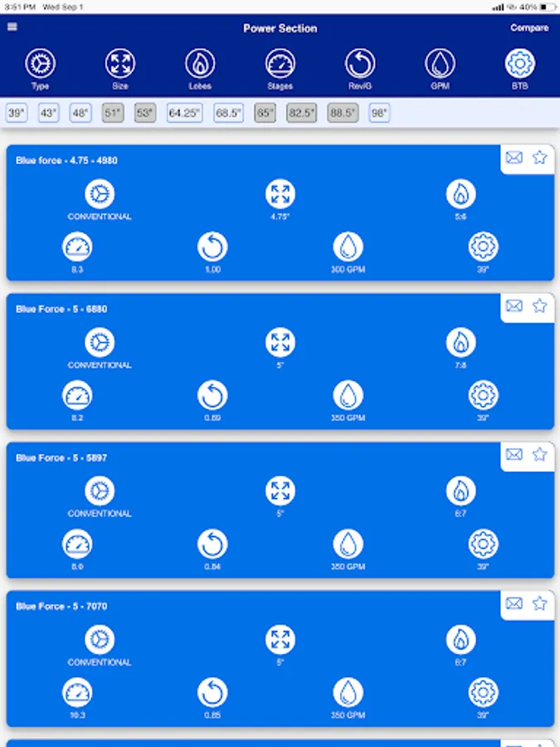Screen dimensions: 560x747
Task: Open Blue Force - 5 - 6880 title
Action: (61, 310)
